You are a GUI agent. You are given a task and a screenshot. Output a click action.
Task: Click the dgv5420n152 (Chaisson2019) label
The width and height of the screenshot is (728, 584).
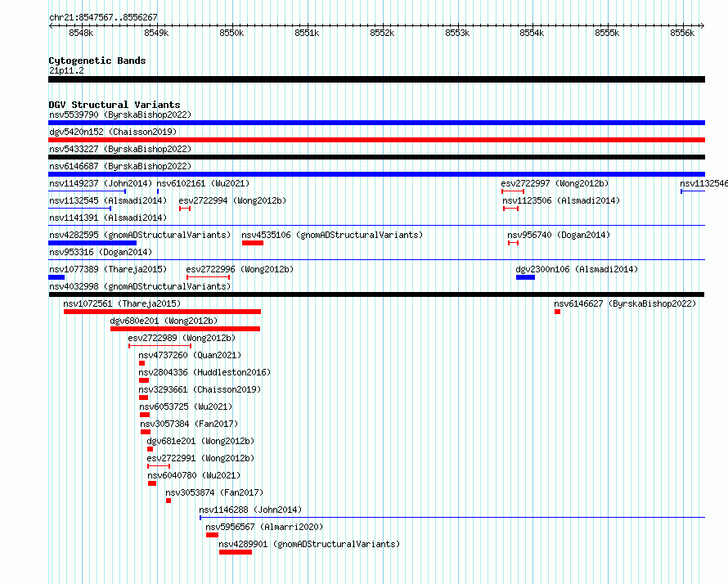113,132
